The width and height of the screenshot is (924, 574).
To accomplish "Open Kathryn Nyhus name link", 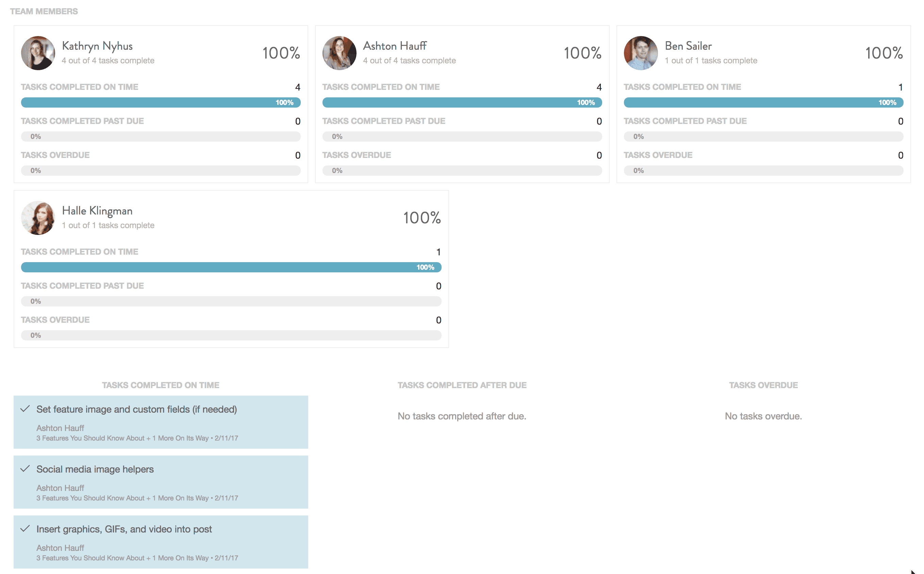I will (97, 46).
